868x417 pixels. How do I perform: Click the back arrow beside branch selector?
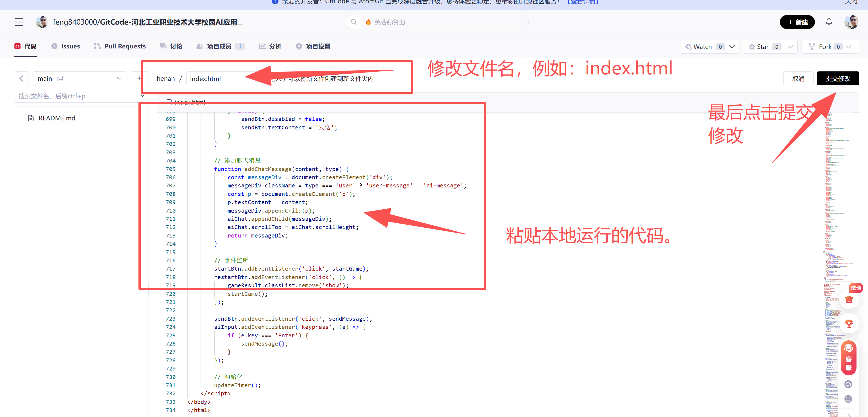21,79
